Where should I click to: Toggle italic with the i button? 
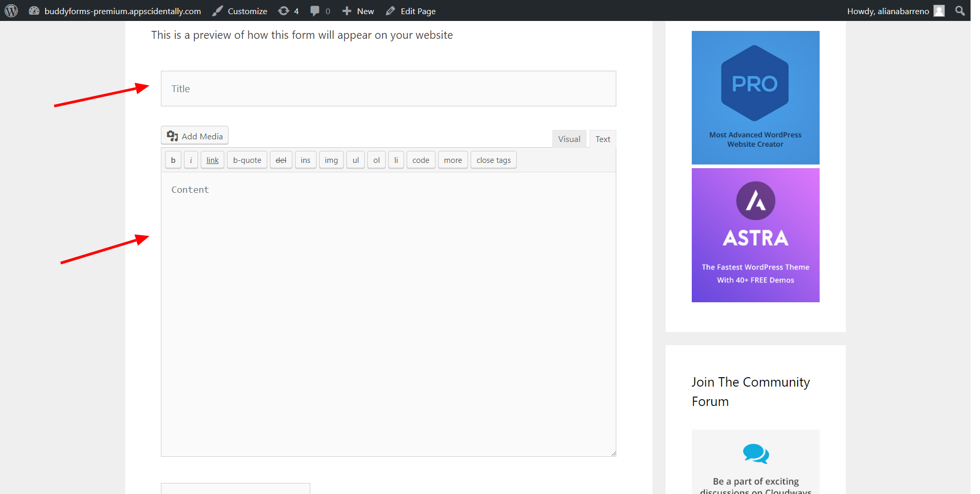pyautogui.click(x=191, y=160)
